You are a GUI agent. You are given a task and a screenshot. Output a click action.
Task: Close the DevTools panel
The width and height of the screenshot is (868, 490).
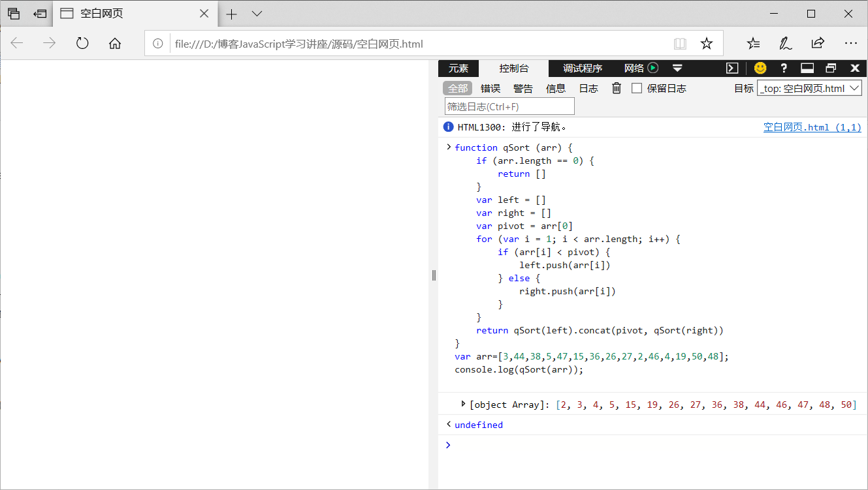pyautogui.click(x=855, y=68)
